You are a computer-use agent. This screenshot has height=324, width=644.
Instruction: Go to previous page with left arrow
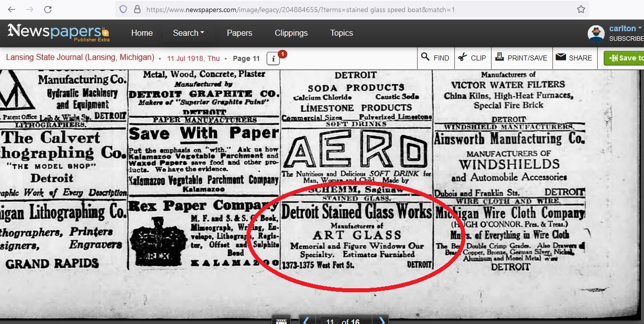[306, 320]
